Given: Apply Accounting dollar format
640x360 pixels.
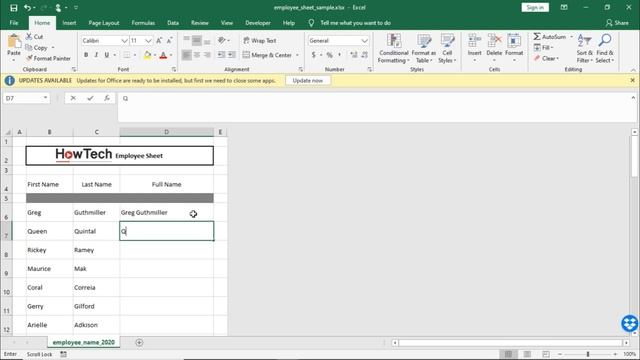Looking at the screenshot, I should pos(313,55).
